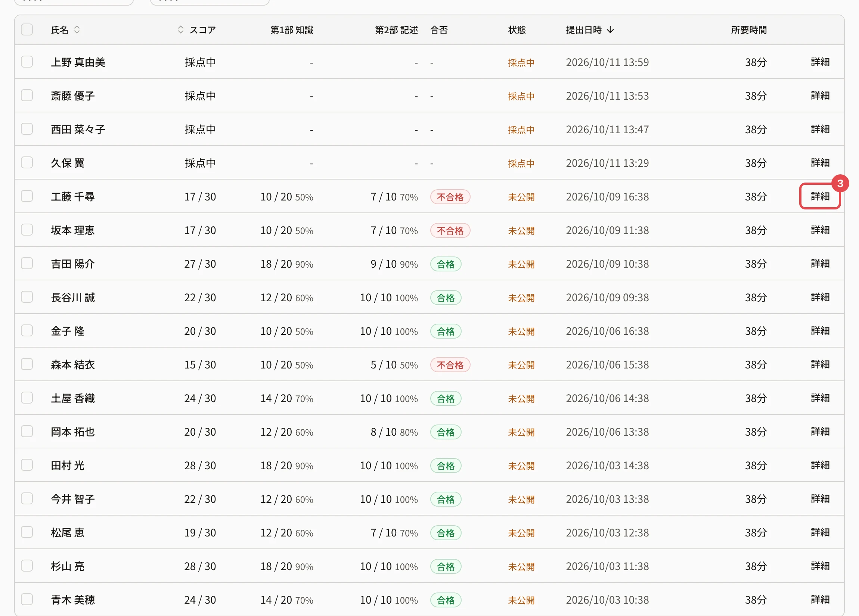Sort by スコア using its sort arrows
The height and width of the screenshot is (616, 859).
pos(181,29)
